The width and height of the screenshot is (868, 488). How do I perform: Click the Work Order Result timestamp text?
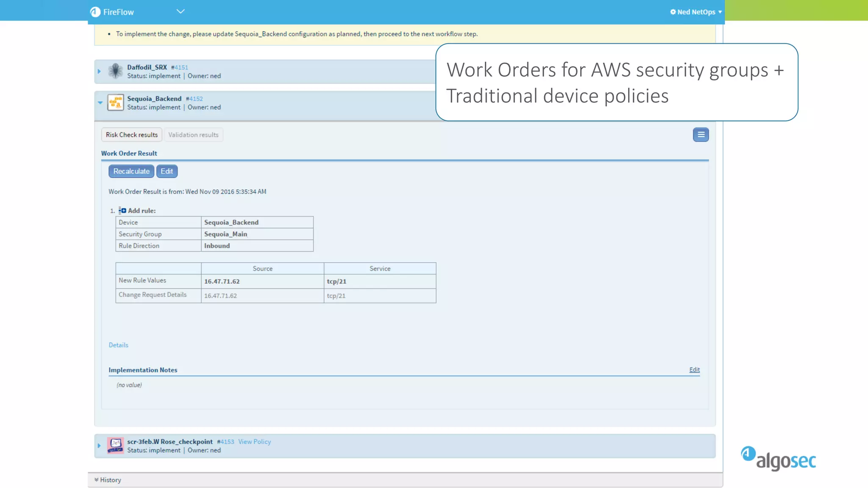[187, 191]
